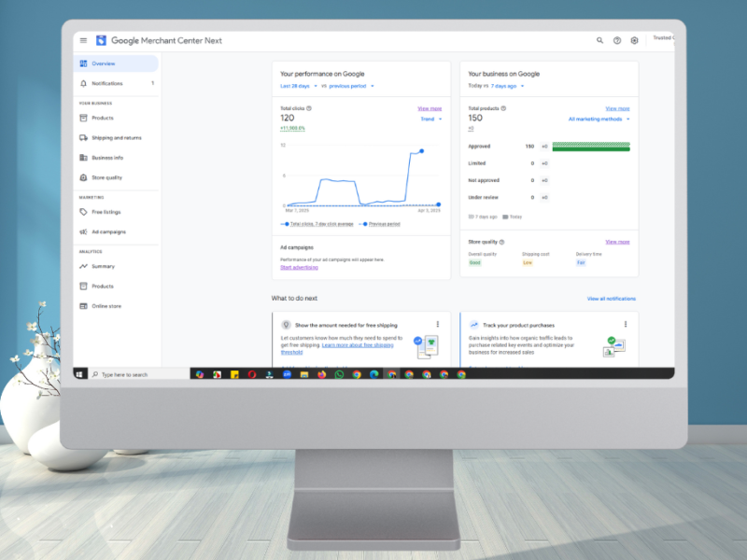Open the hamburger main menu
This screenshot has width=747, height=560.
click(x=83, y=40)
